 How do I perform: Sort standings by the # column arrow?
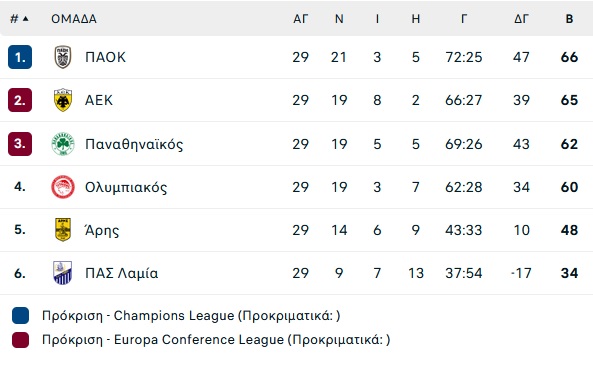click(25, 19)
